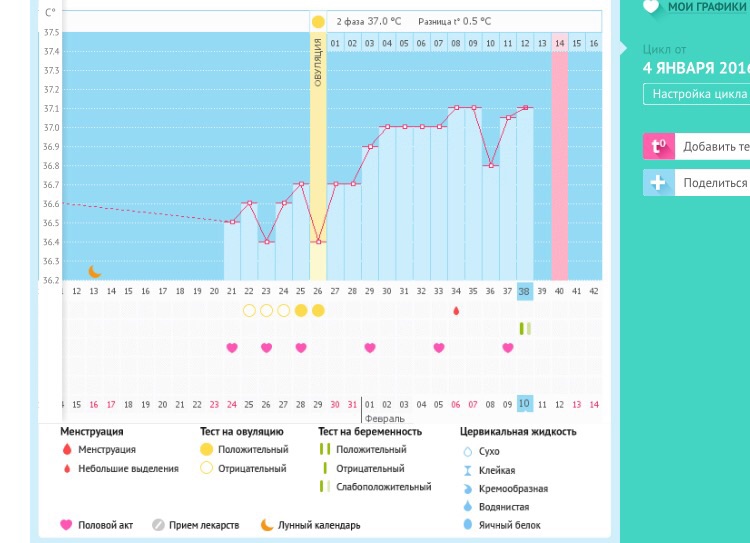Select the negative ovulation test circle on day 22
Image resolution: width=750 pixels, height=543 pixels.
point(249,311)
